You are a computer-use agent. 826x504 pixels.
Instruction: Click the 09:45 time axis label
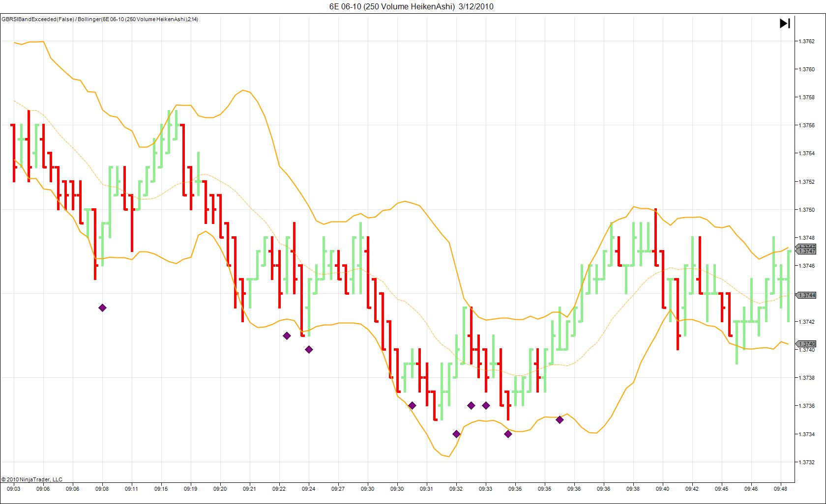[722, 489]
